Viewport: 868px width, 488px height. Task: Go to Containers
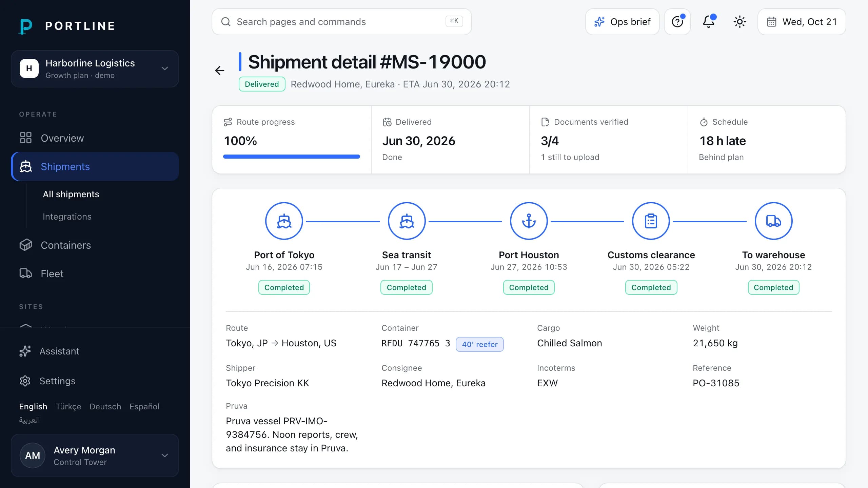coord(95,245)
